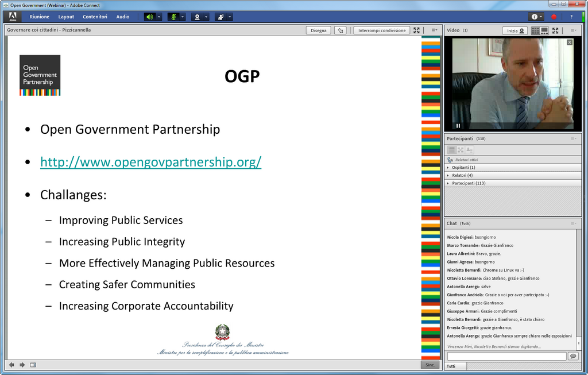The image size is (588, 375).
Task: Expand the Ospitanti (1) group
Action: point(513,168)
